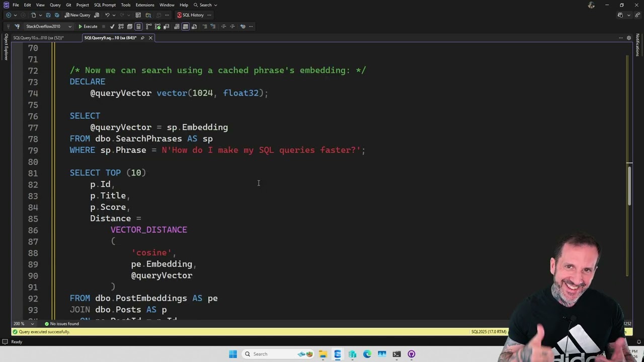
Task: Open the Git menu
Action: tap(68, 5)
